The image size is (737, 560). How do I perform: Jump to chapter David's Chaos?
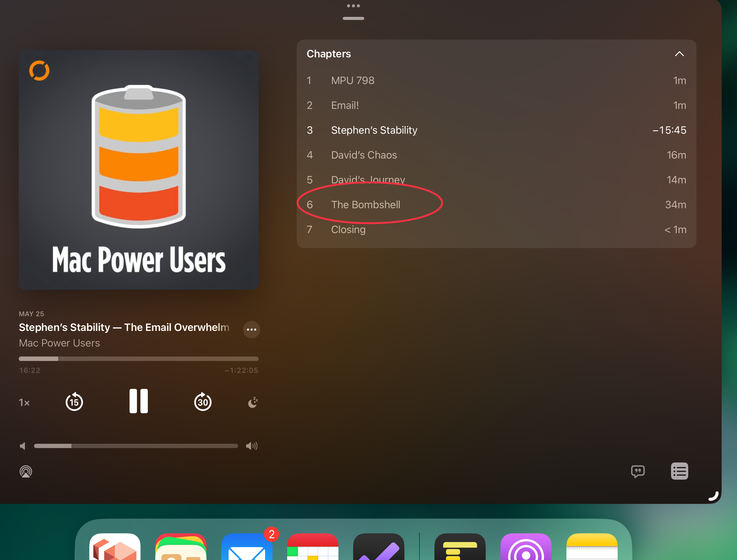coord(496,155)
